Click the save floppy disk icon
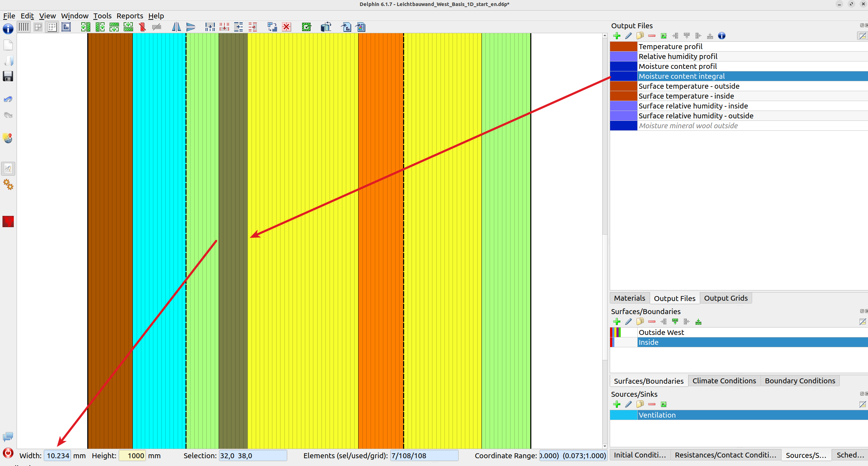 tap(8, 76)
